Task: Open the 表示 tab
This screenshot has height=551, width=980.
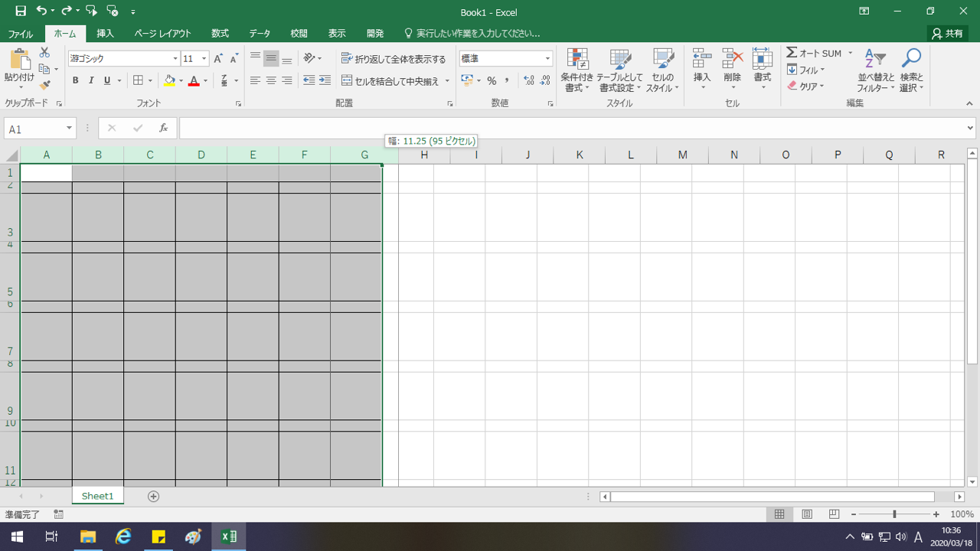Action: click(337, 34)
